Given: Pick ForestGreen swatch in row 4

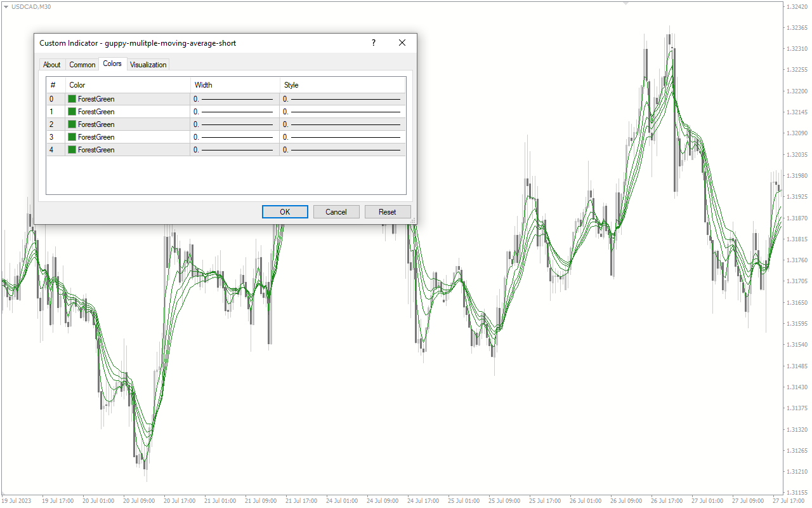Looking at the screenshot, I should pos(72,150).
